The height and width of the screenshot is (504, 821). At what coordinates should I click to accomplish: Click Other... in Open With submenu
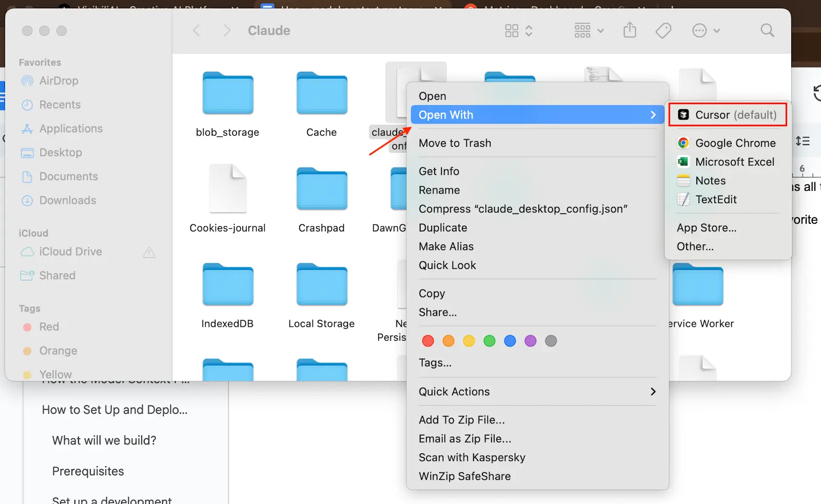click(728, 246)
